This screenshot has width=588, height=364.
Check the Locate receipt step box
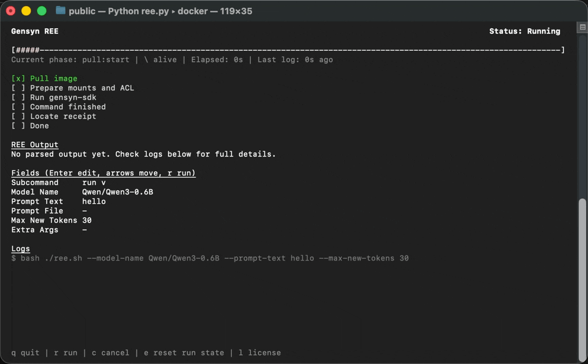tap(18, 116)
